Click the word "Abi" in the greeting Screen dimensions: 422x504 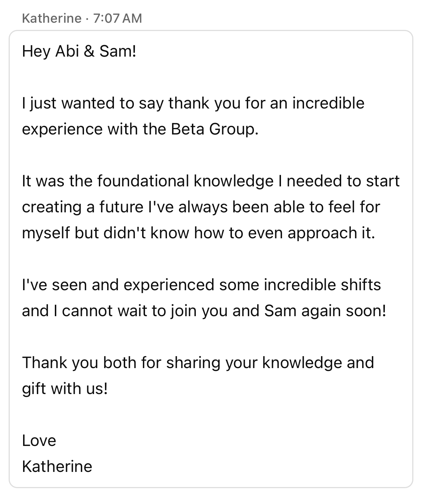click(x=67, y=52)
